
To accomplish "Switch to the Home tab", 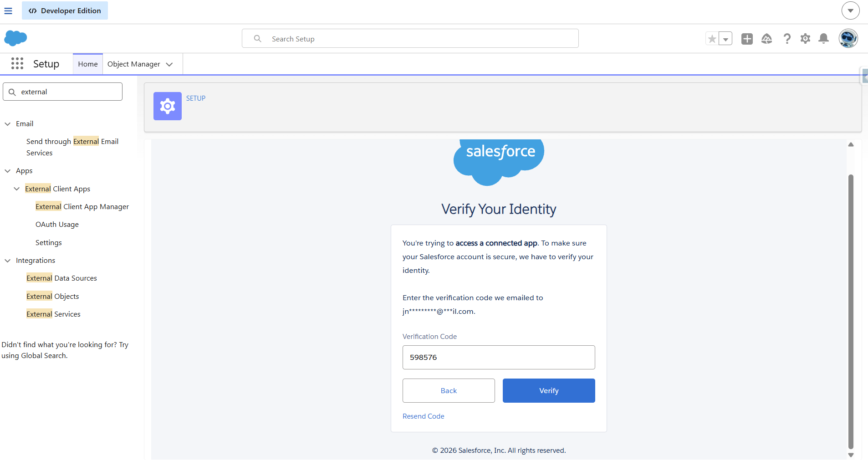I will point(88,64).
